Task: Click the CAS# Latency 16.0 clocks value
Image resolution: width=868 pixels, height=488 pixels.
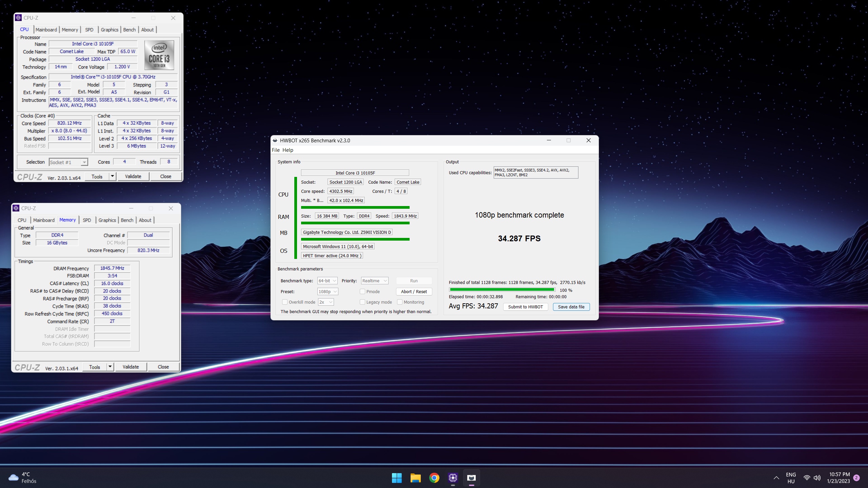Action: click(112, 283)
